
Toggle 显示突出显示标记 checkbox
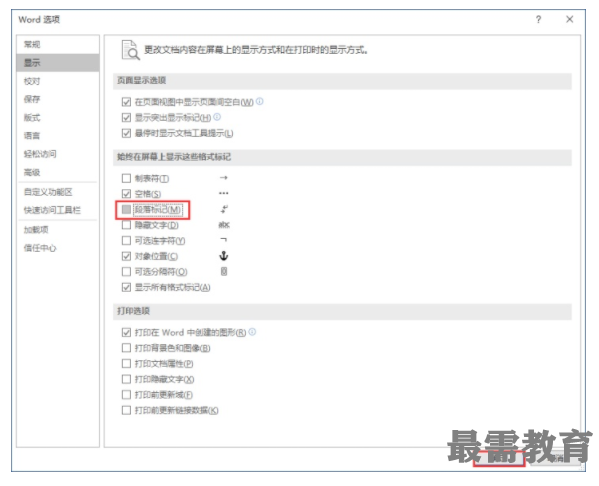pos(126,117)
